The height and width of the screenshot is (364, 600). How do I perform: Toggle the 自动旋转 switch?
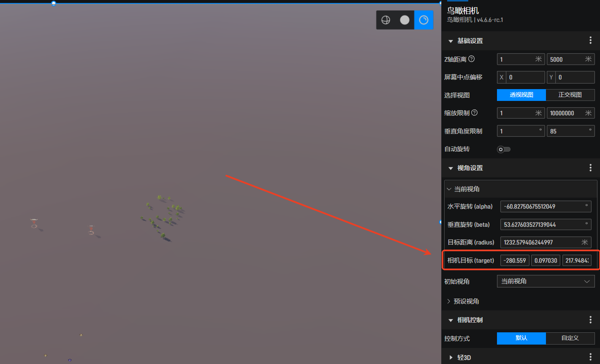[x=504, y=149]
